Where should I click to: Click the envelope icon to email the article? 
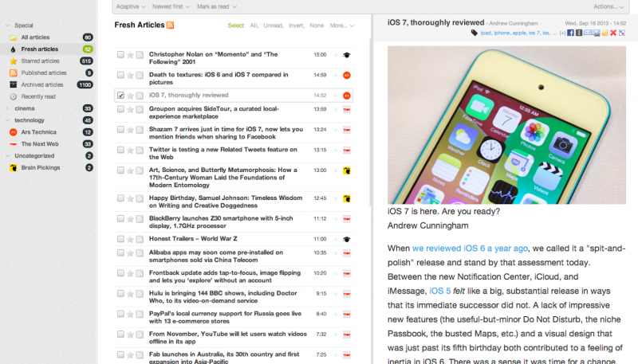pos(587,33)
